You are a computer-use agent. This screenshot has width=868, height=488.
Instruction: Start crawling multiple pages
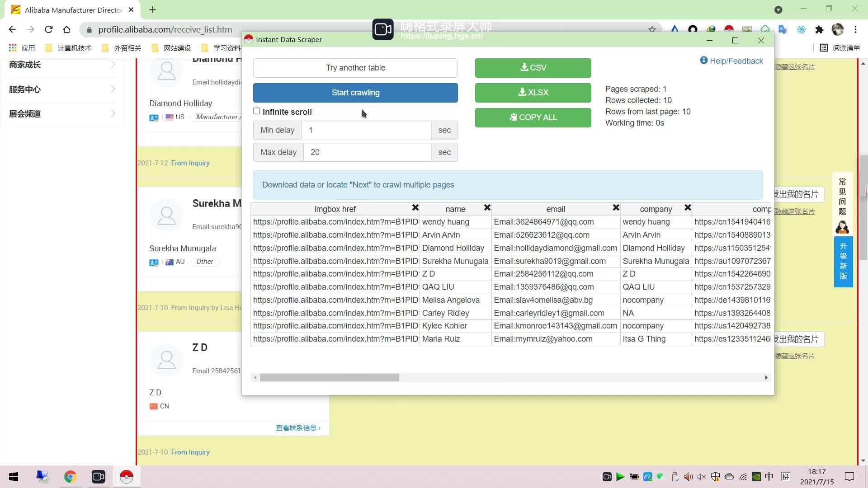(x=355, y=93)
